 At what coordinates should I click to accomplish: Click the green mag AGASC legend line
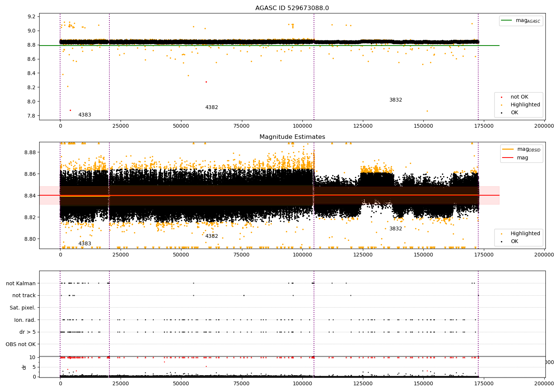(x=507, y=21)
